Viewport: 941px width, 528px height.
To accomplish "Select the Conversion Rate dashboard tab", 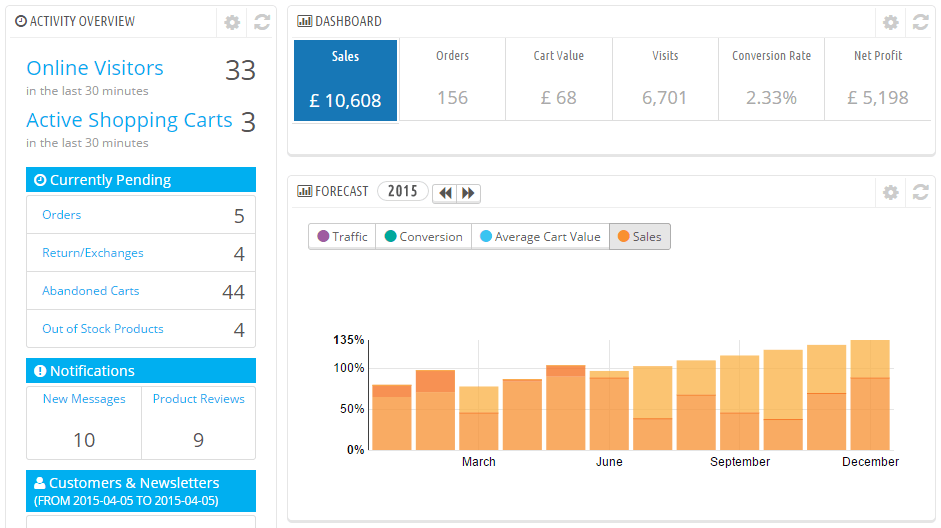I will pyautogui.click(x=771, y=79).
